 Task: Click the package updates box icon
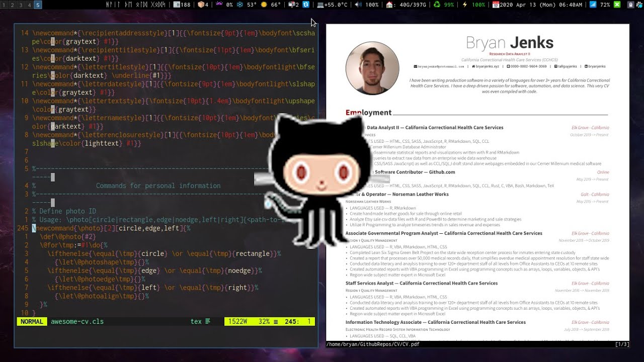pos(201,5)
